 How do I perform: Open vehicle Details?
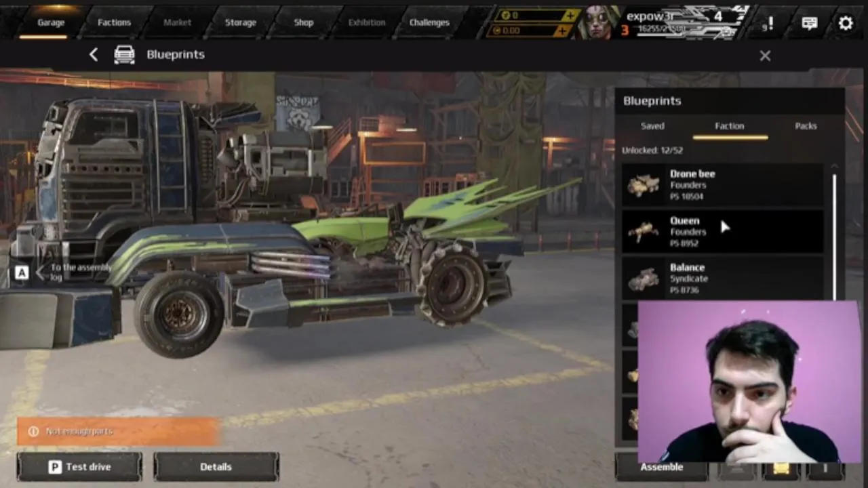pyautogui.click(x=216, y=467)
